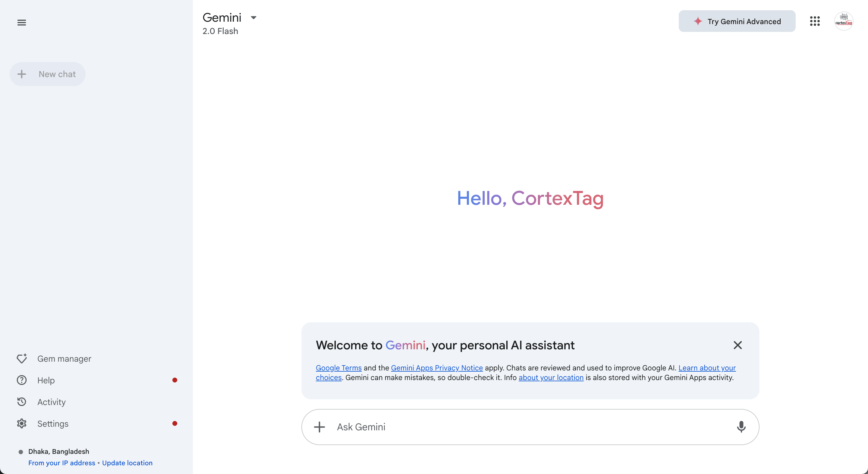Click the Help question mark icon

point(22,380)
